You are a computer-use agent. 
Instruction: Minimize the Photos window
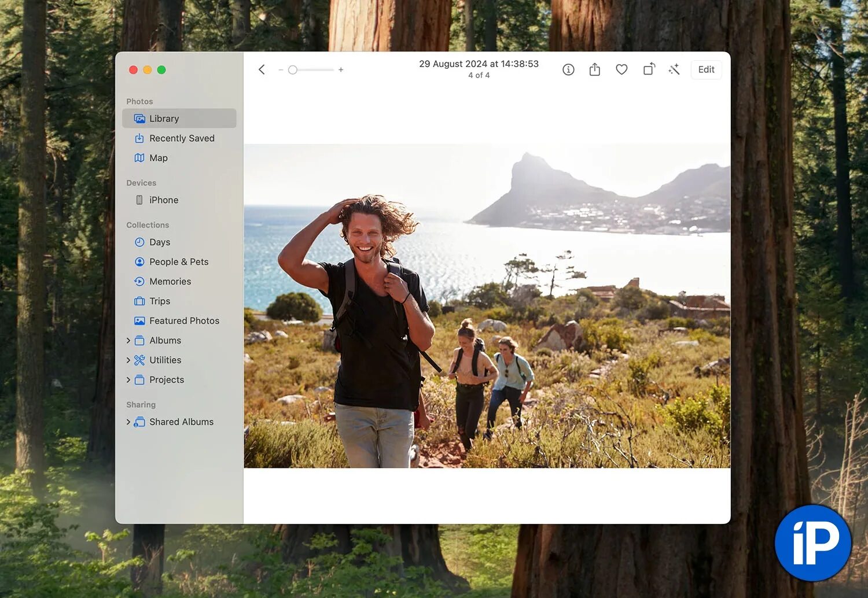(148, 70)
